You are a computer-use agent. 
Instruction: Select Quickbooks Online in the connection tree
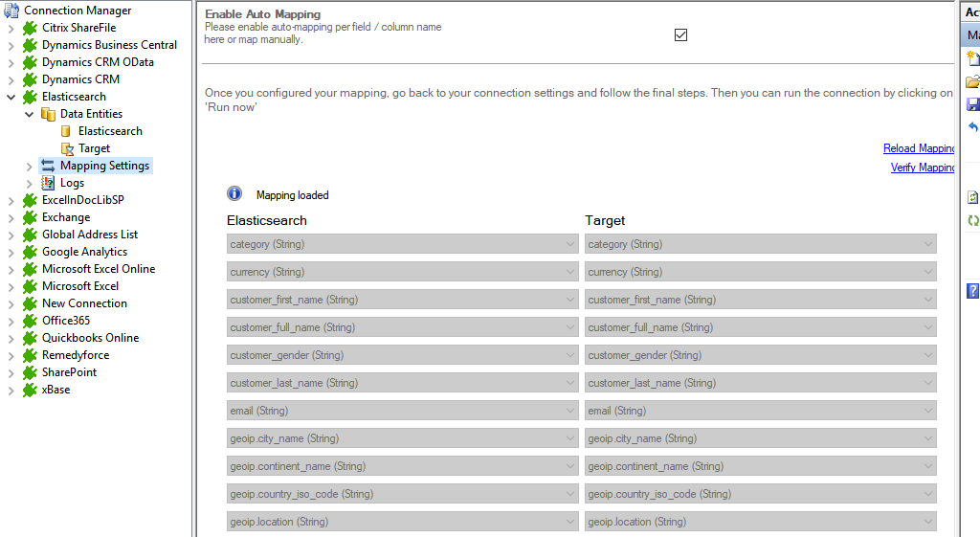(90, 338)
